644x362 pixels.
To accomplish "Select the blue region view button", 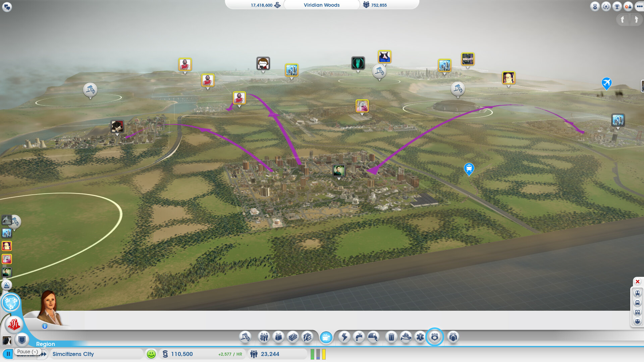I will coord(11,303).
